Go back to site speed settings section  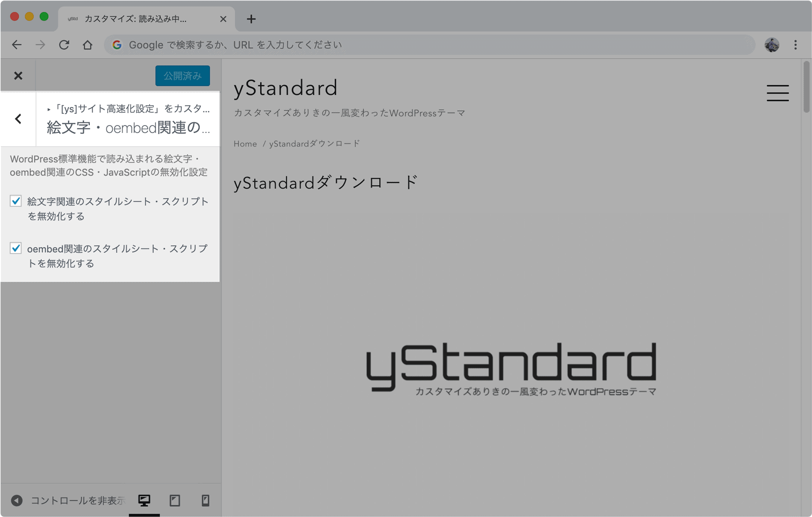coord(18,119)
